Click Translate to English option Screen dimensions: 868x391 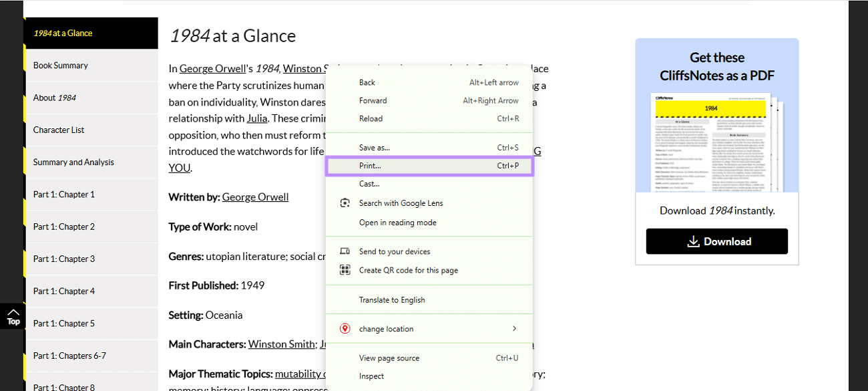(x=392, y=300)
